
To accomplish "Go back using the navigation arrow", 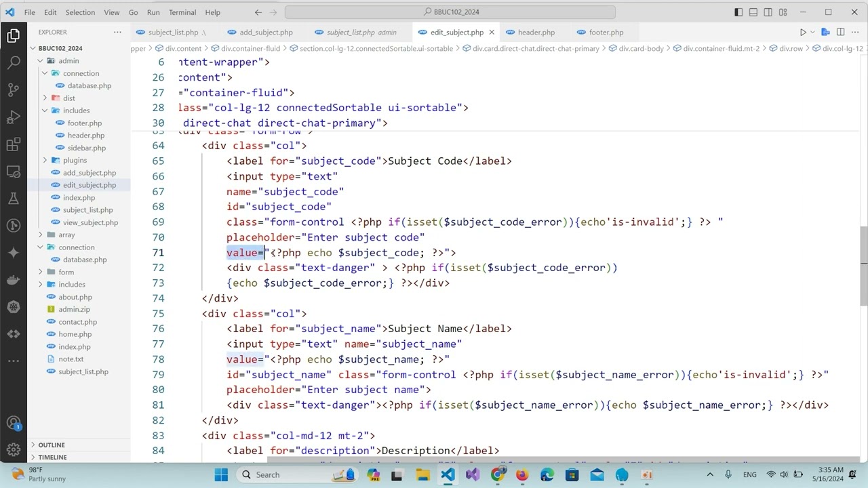I will point(258,12).
